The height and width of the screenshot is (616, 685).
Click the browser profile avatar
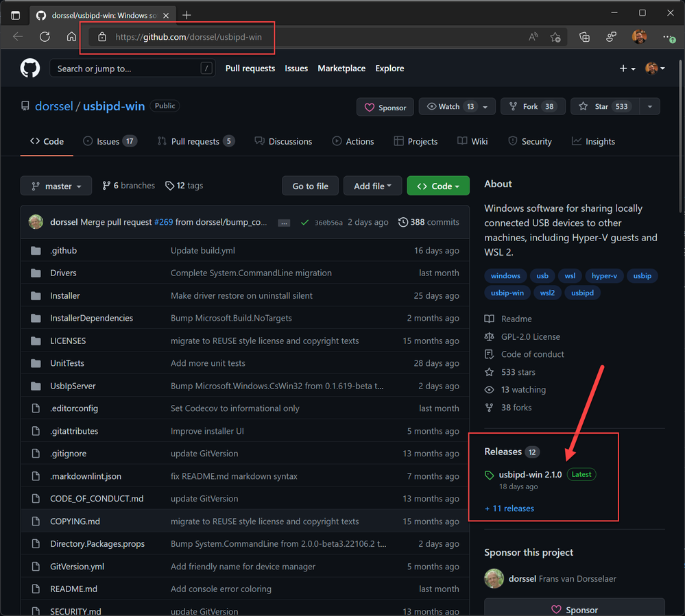pos(639,37)
